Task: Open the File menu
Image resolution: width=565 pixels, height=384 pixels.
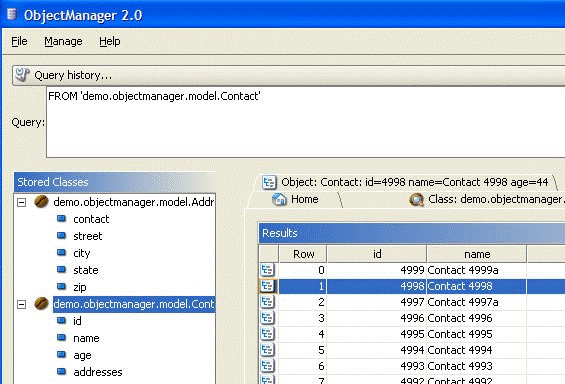Action: coord(19,41)
